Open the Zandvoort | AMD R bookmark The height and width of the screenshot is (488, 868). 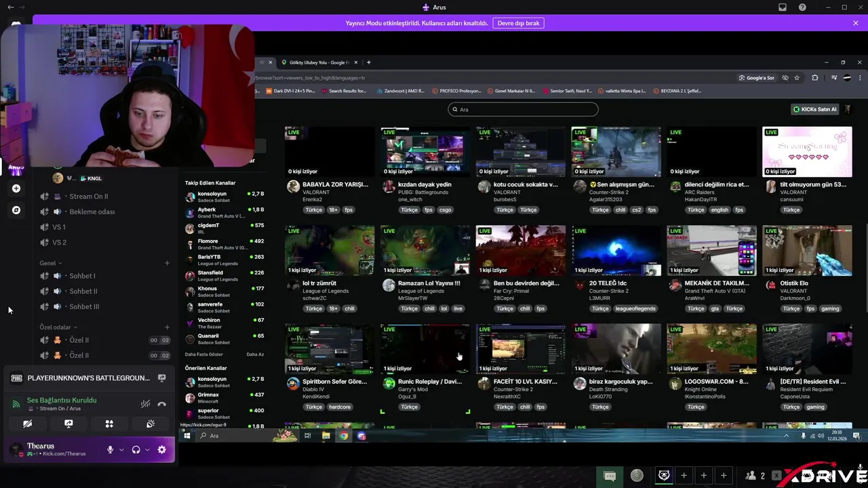pyautogui.click(x=400, y=91)
